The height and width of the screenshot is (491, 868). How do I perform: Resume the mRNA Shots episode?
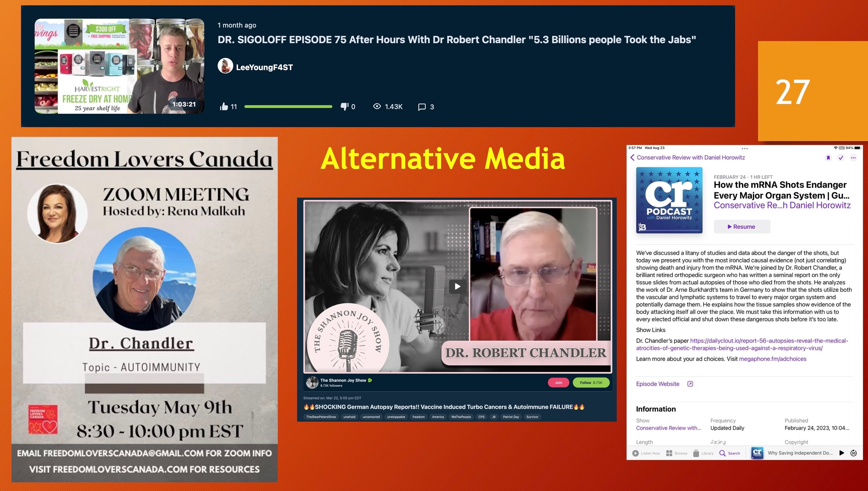(742, 227)
